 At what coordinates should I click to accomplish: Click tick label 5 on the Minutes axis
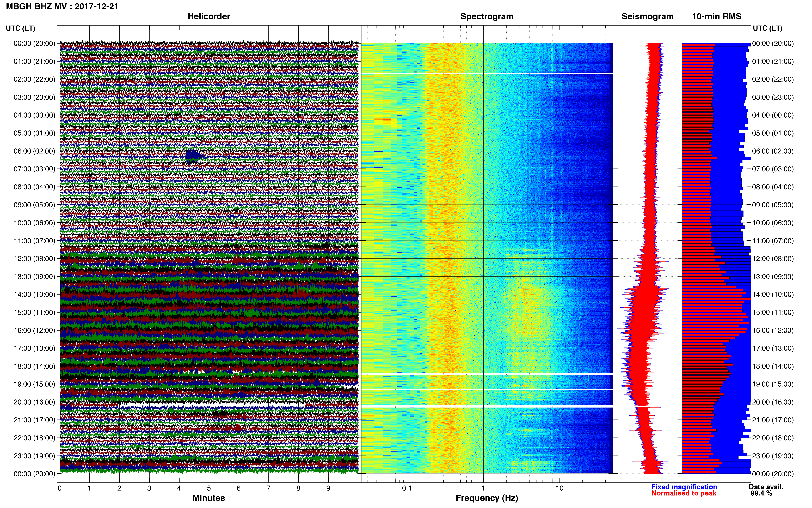(x=209, y=488)
